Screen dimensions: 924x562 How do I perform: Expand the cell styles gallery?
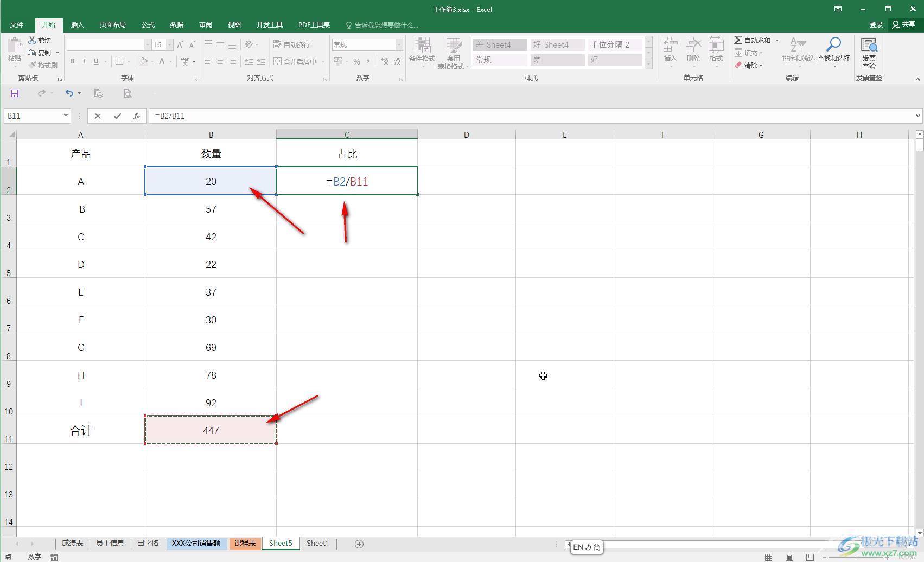(x=649, y=63)
